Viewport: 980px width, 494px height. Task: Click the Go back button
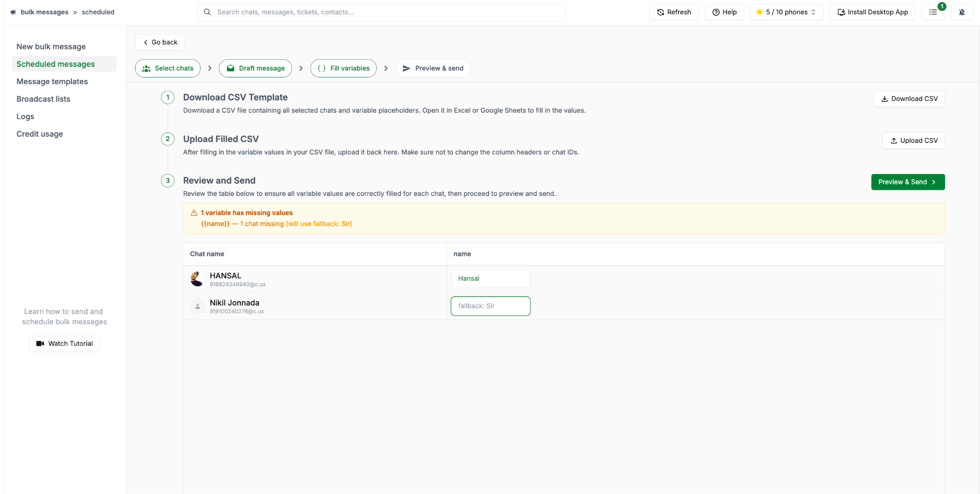(160, 42)
